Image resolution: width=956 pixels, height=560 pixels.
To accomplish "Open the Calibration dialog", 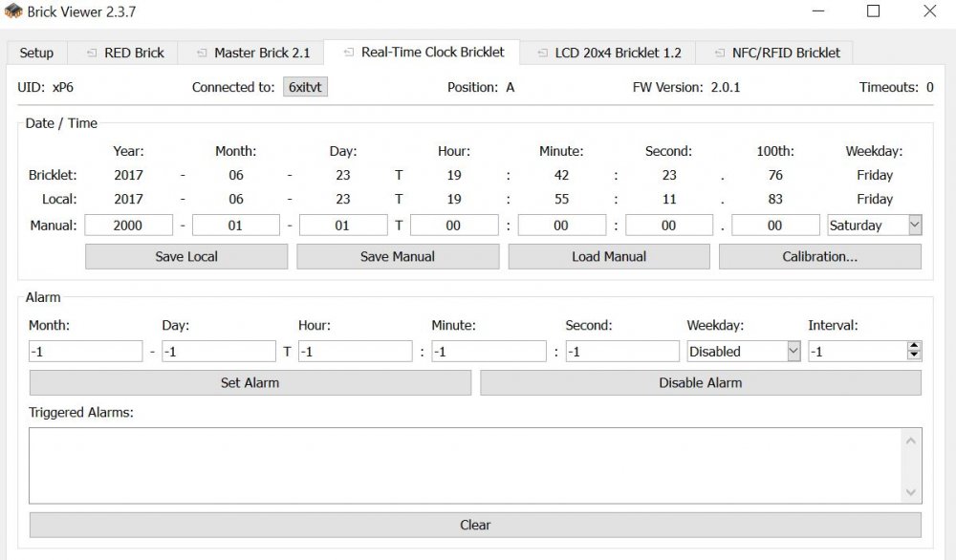I will pyautogui.click(x=819, y=257).
